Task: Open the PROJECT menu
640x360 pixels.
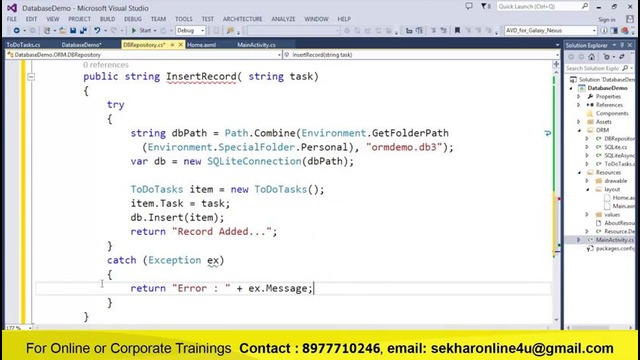Action: point(79,19)
